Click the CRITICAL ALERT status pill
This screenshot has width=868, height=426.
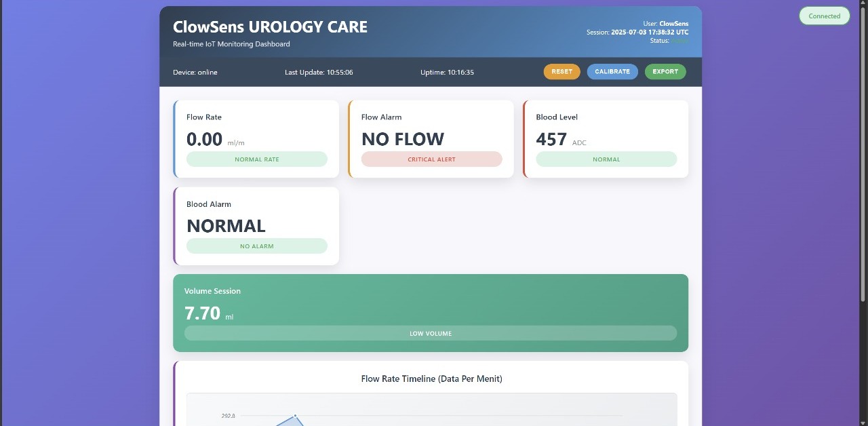coord(431,159)
